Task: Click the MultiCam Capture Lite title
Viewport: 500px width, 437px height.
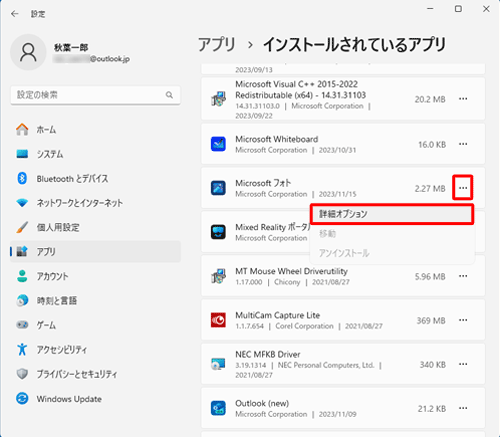Action: point(278,315)
